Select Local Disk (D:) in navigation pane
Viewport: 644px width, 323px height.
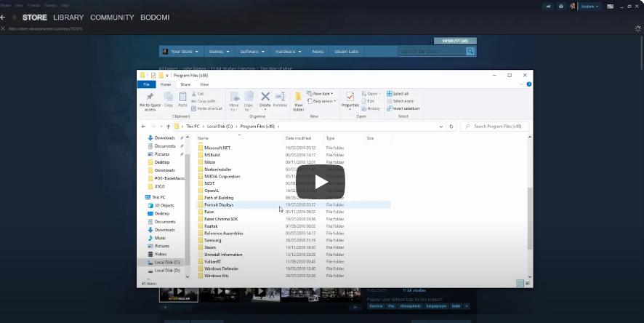pos(164,271)
